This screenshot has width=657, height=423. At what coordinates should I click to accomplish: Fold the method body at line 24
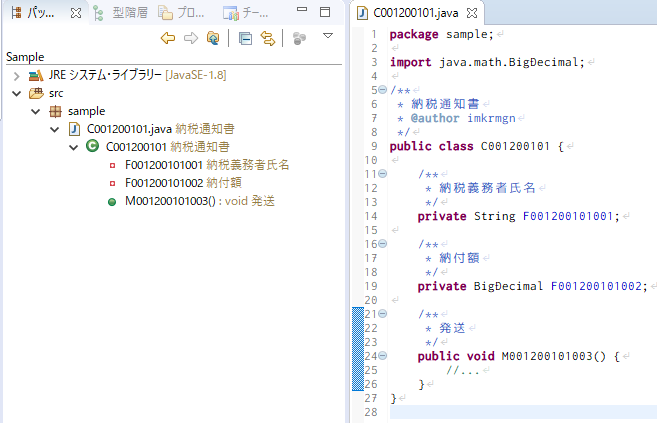(x=383, y=356)
